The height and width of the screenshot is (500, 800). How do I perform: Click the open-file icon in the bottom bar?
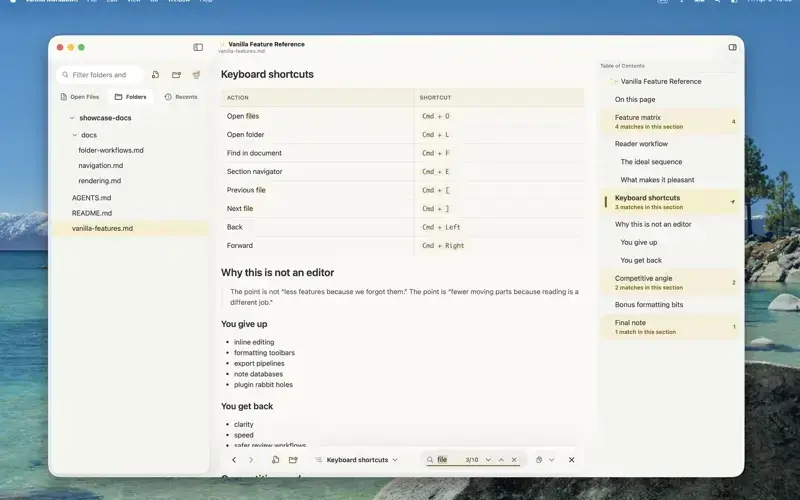(x=276, y=460)
